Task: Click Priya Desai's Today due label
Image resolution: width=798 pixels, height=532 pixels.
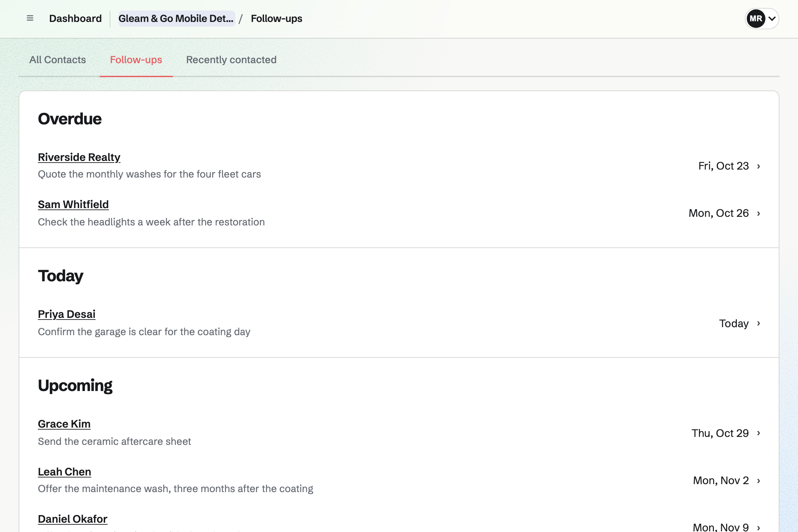Action: click(x=734, y=323)
